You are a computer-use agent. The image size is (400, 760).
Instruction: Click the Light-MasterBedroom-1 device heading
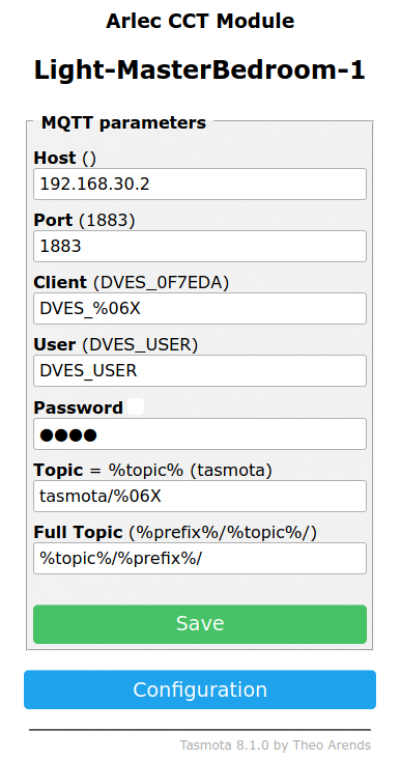tap(200, 70)
